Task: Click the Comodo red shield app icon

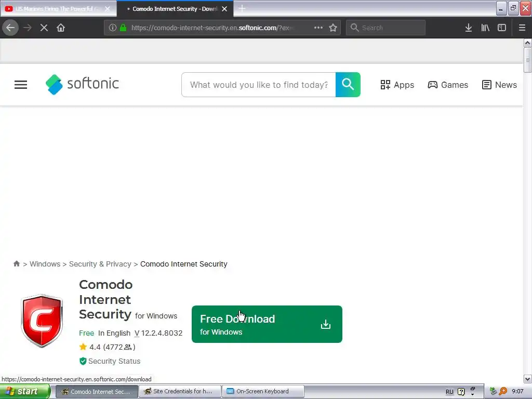Action: (42, 321)
